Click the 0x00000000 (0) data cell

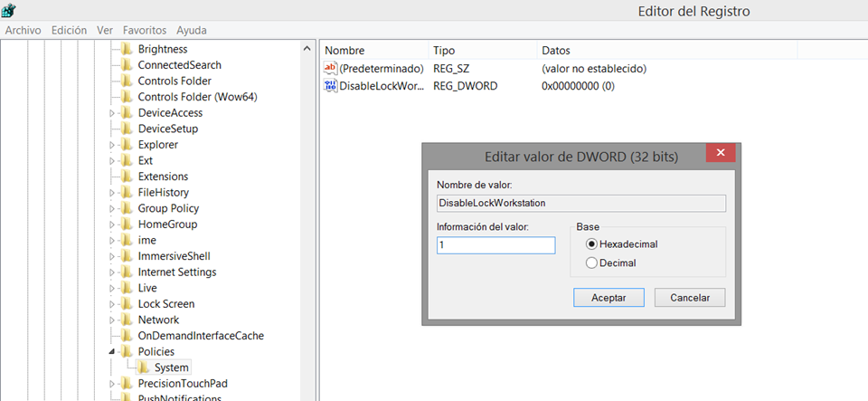pos(579,86)
